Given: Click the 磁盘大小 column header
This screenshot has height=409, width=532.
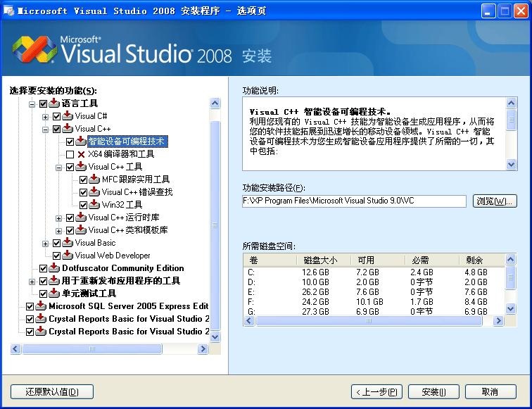Looking at the screenshot, I should pos(324,260).
